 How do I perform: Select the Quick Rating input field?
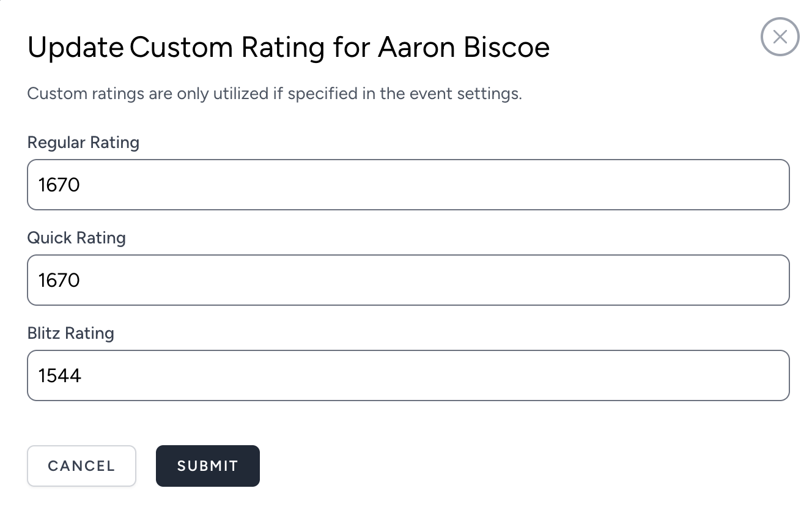tap(408, 280)
